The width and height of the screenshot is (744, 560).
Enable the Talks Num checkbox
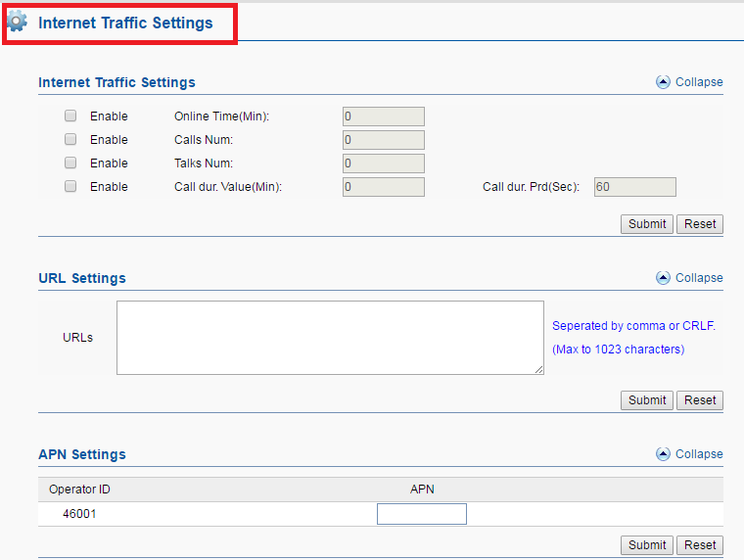(x=70, y=163)
